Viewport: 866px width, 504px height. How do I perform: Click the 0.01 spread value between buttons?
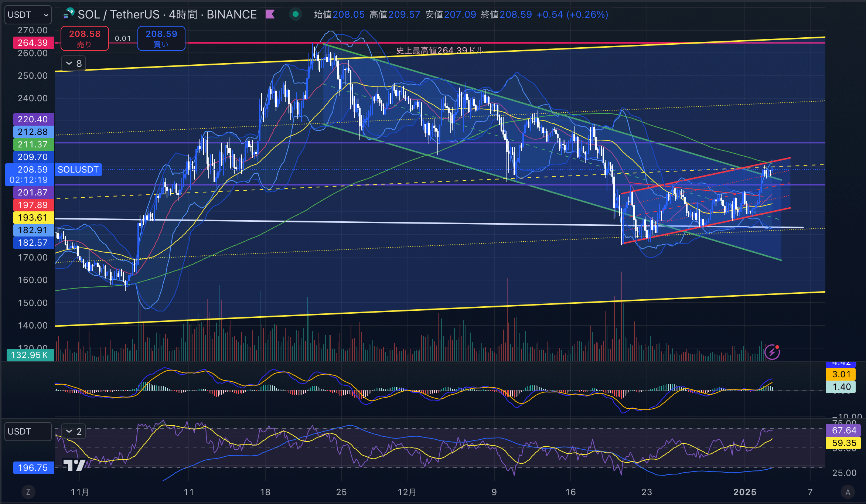tap(123, 38)
